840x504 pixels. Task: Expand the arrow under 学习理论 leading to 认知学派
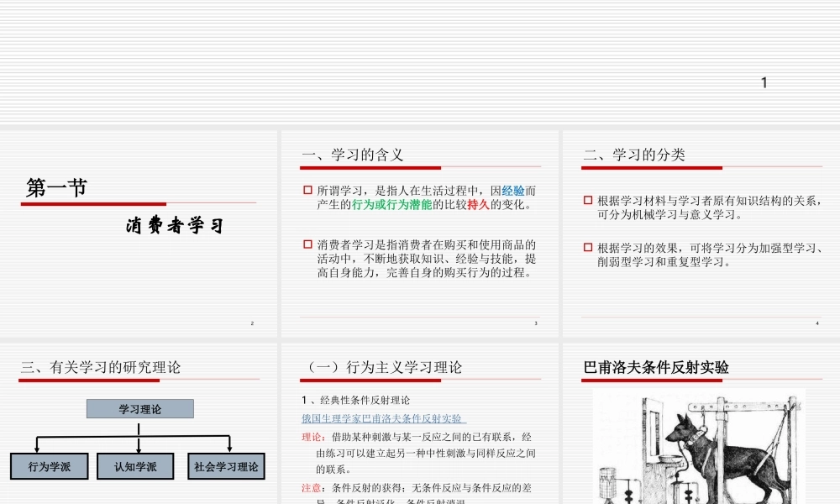point(137,437)
